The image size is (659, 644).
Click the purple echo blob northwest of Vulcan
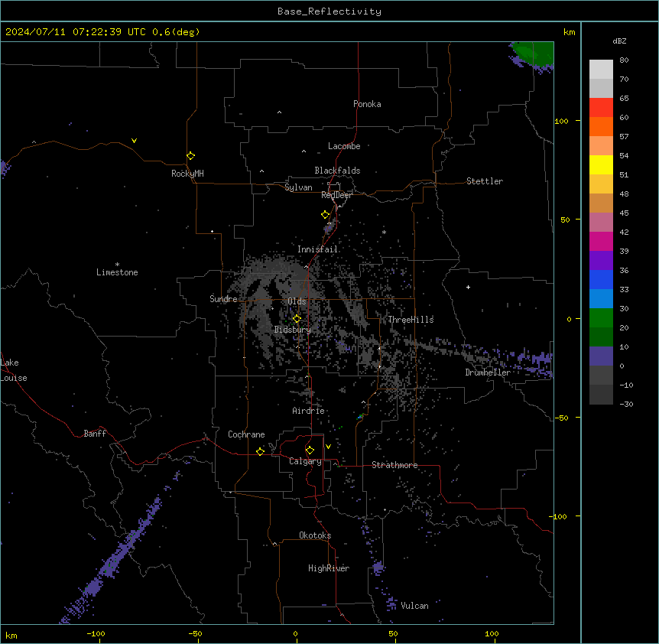tap(378, 568)
